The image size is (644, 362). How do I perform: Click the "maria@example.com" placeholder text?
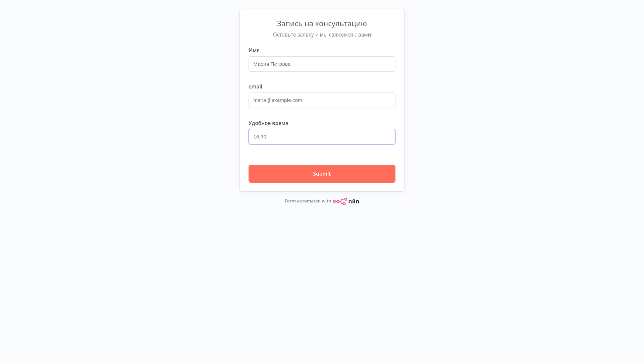tap(277, 100)
